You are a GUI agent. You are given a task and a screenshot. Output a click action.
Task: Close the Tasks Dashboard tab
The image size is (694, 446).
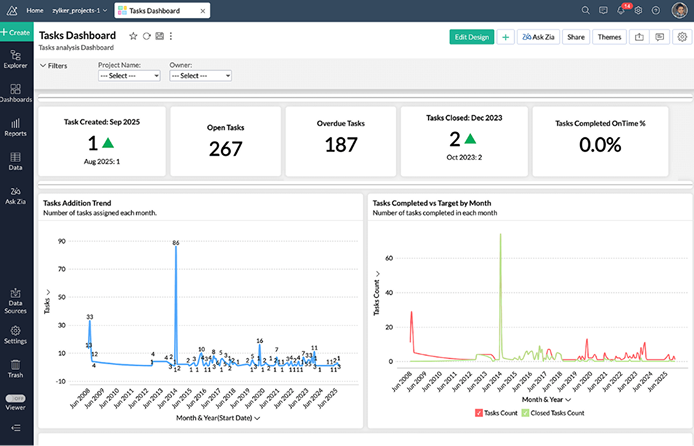(x=204, y=10)
